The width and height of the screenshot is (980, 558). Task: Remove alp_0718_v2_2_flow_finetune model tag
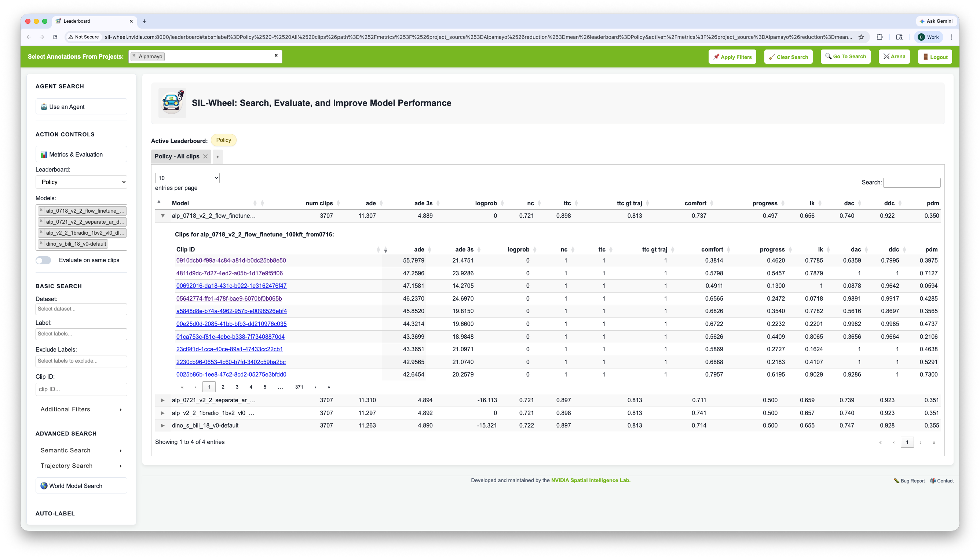tap(41, 210)
